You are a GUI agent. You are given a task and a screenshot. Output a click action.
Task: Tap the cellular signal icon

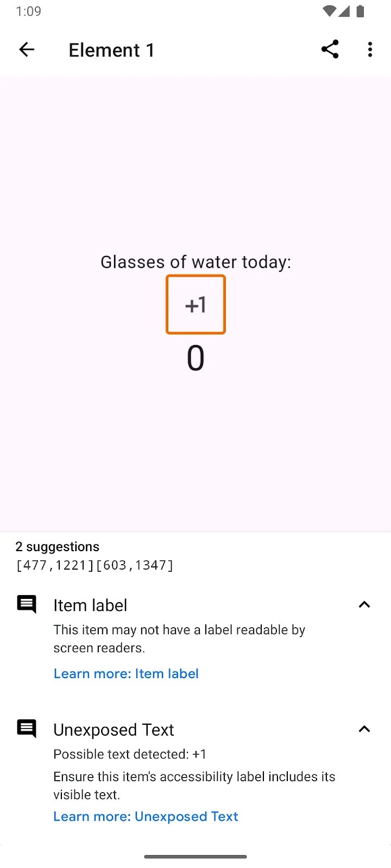click(x=344, y=11)
